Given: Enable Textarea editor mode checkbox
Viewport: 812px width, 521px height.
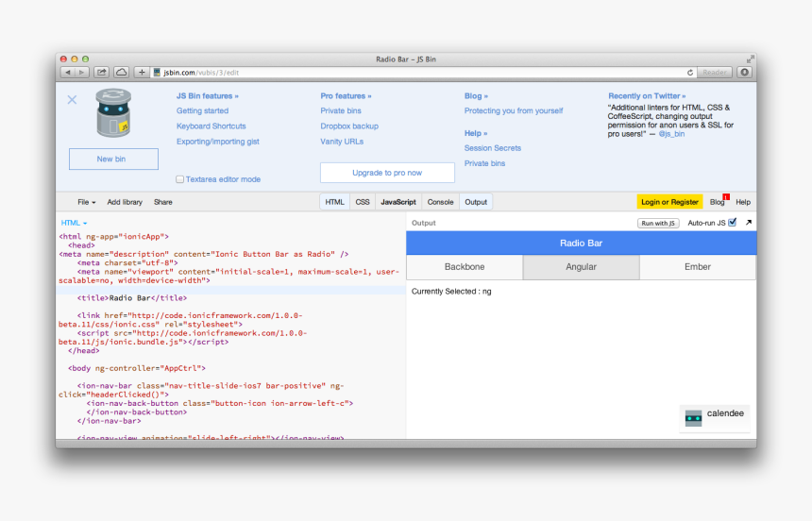Looking at the screenshot, I should click(x=180, y=179).
